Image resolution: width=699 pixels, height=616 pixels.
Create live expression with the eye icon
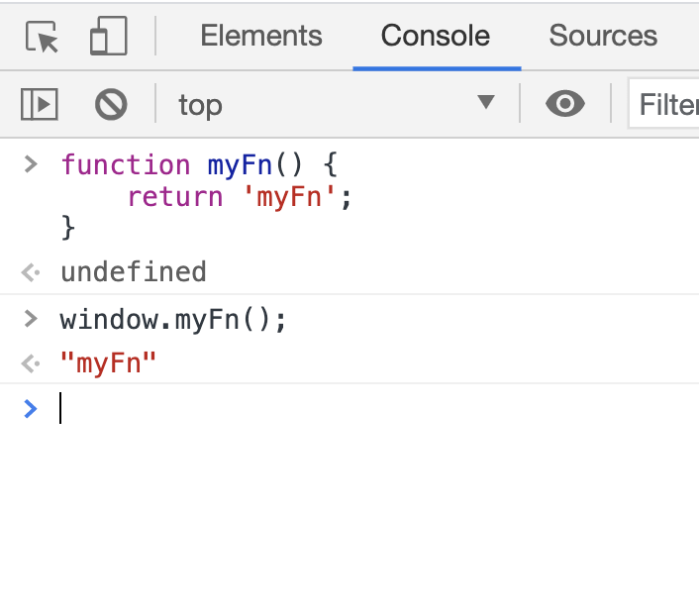pyautogui.click(x=564, y=104)
